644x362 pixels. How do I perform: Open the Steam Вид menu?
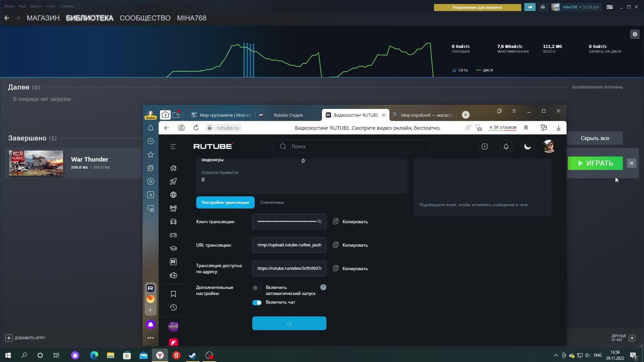point(22,6)
